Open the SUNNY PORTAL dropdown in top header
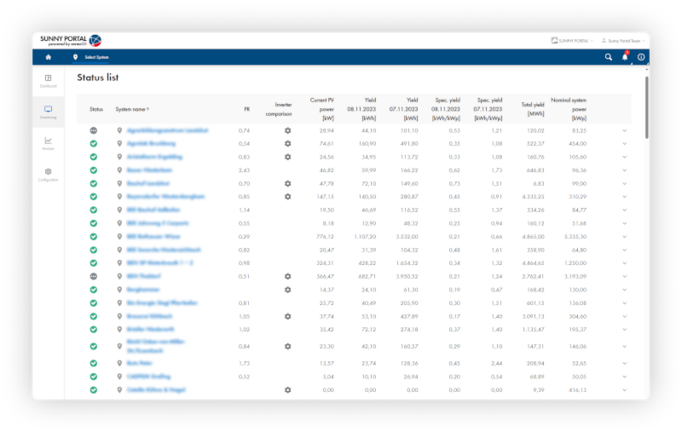Screen dimensions: 682x432 [x=571, y=41]
